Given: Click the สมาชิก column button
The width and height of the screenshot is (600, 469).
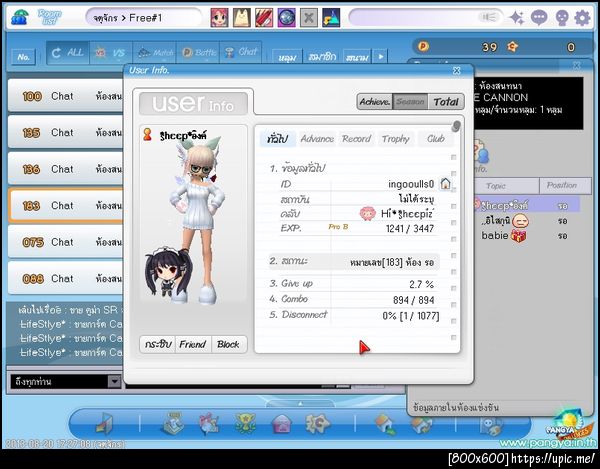Looking at the screenshot, I should (322, 57).
